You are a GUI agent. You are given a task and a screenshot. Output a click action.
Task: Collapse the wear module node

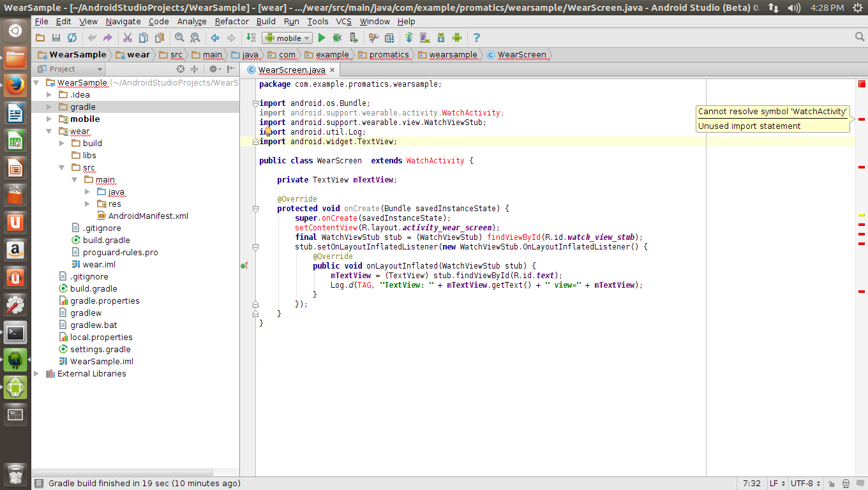point(49,131)
